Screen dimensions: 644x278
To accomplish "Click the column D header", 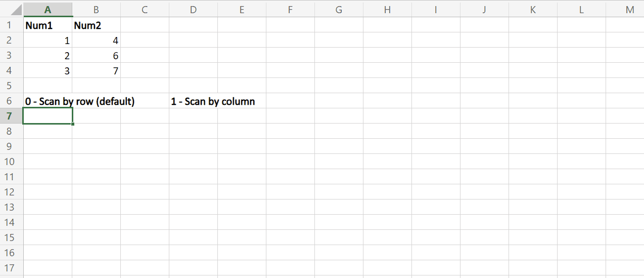I will tap(193, 9).
